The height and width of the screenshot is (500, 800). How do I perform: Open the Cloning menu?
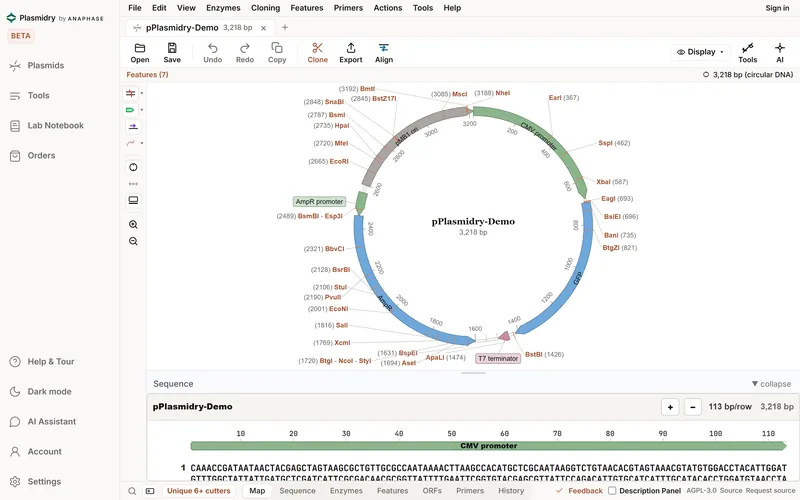click(265, 8)
